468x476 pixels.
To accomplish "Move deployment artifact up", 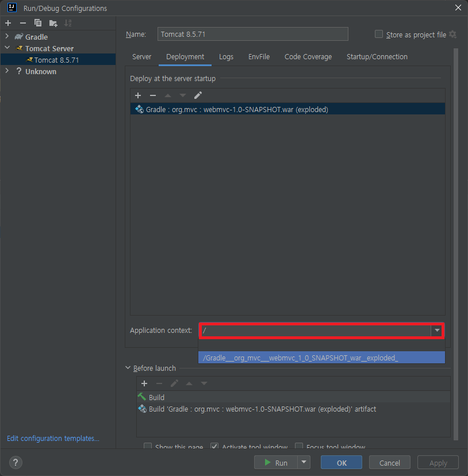I will (x=168, y=95).
